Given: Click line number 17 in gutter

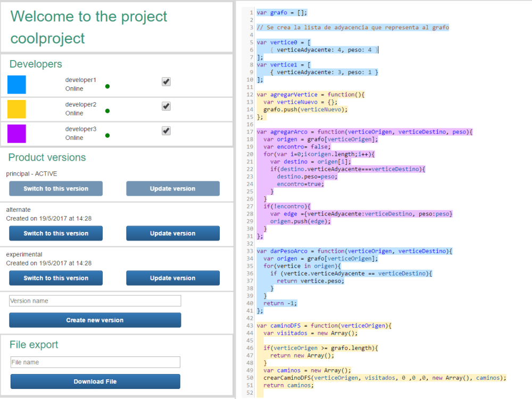Looking at the screenshot, I should pyautogui.click(x=250, y=132).
